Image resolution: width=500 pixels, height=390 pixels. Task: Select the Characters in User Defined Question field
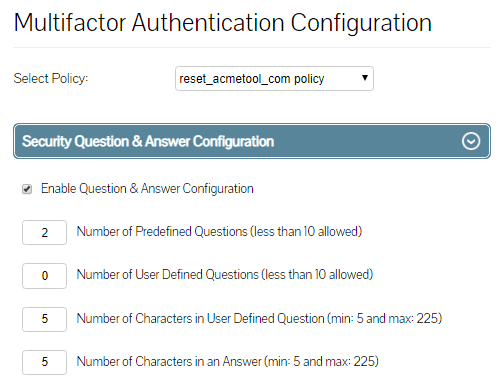tap(44, 319)
